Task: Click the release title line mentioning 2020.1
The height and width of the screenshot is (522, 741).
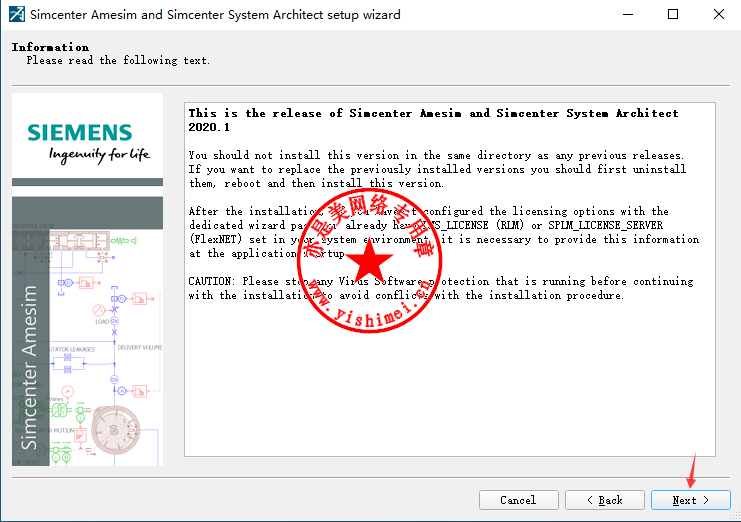Action: point(433,120)
